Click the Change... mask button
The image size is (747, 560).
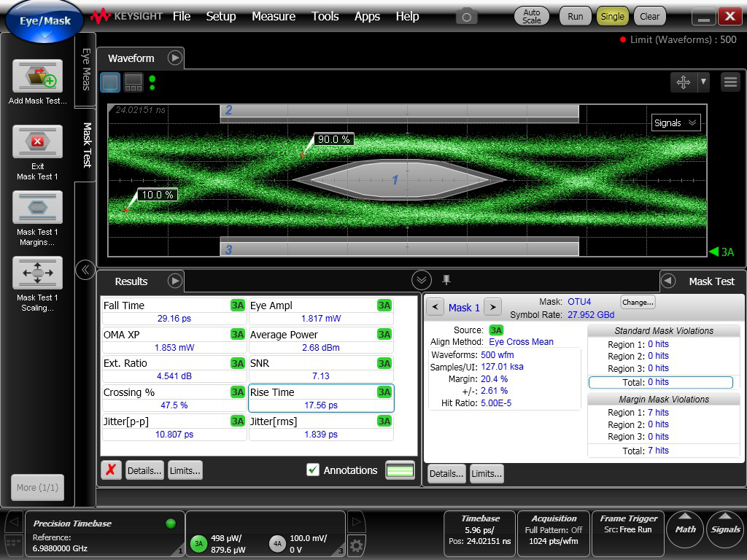pyautogui.click(x=638, y=302)
